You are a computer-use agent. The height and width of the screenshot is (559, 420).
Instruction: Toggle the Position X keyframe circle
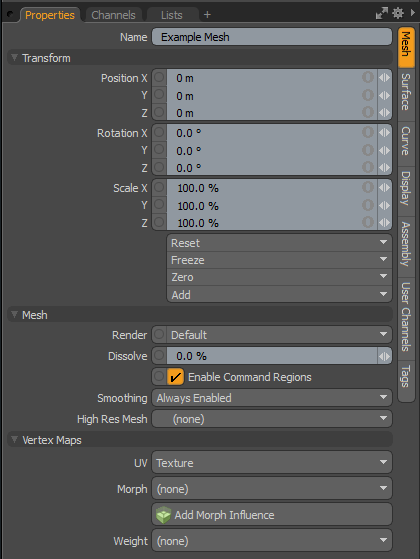pos(159,77)
